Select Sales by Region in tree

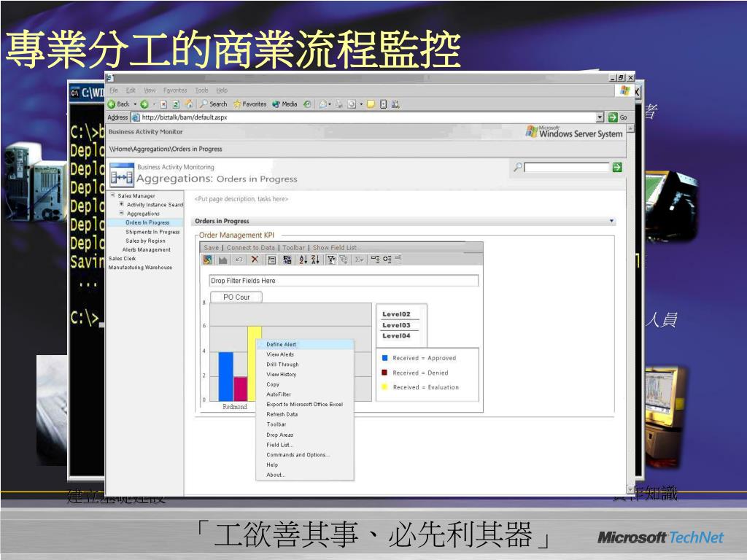tap(145, 241)
